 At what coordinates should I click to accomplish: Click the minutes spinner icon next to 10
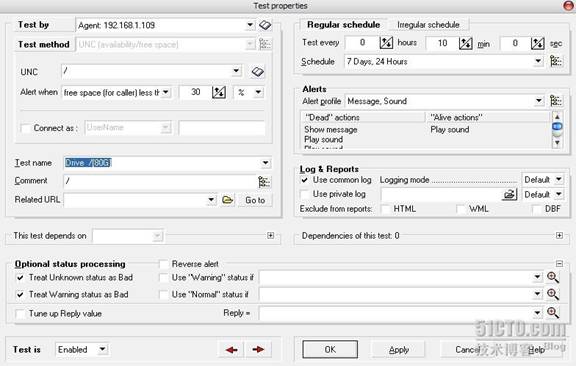point(465,43)
